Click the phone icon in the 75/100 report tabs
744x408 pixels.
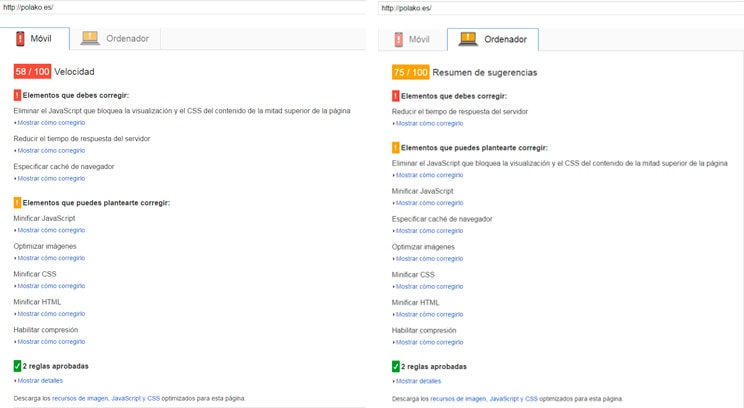coord(399,40)
